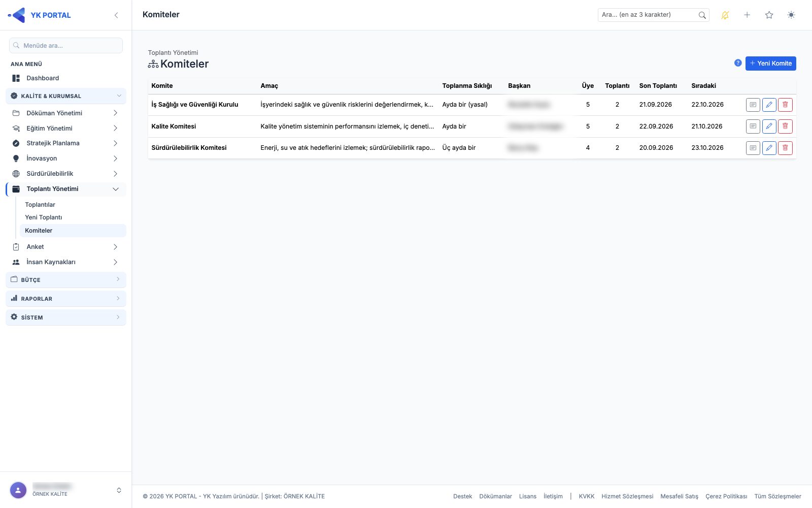Open favorites star icon in header
The image size is (812, 508).
769,15
